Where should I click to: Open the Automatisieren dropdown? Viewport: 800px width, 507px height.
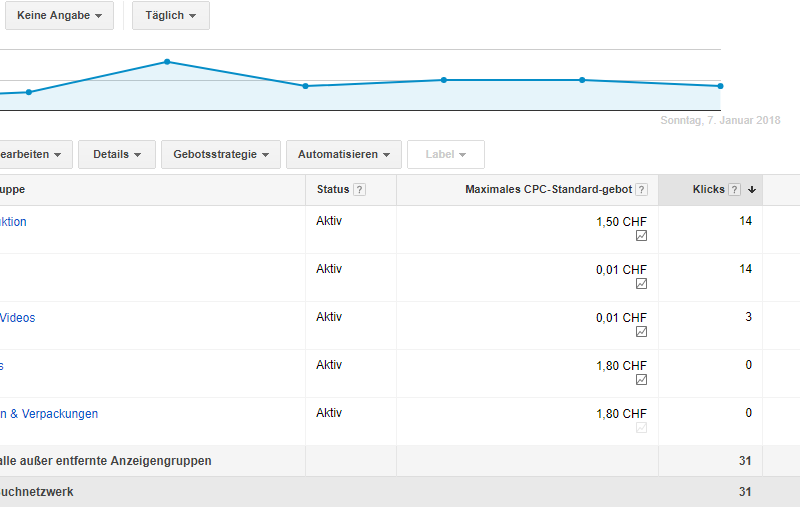[343, 154]
